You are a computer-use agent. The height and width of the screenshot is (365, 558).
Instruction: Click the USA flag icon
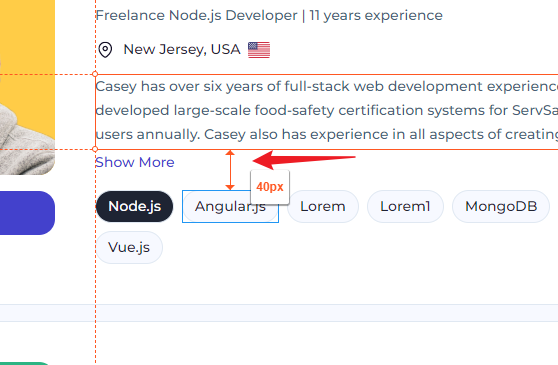click(x=259, y=50)
